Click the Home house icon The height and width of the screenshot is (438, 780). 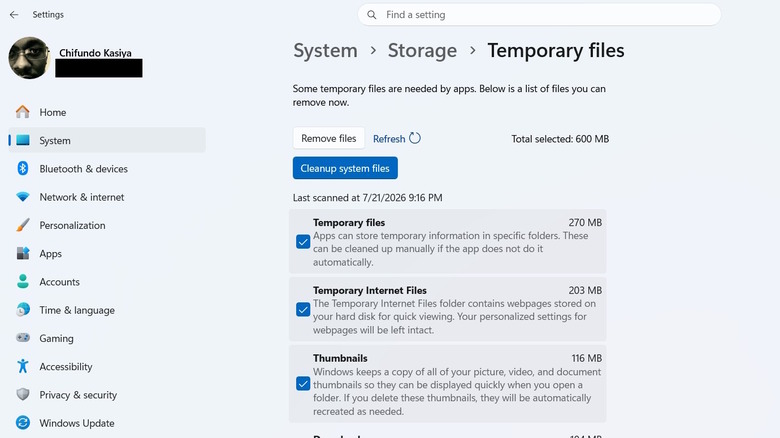[22, 112]
